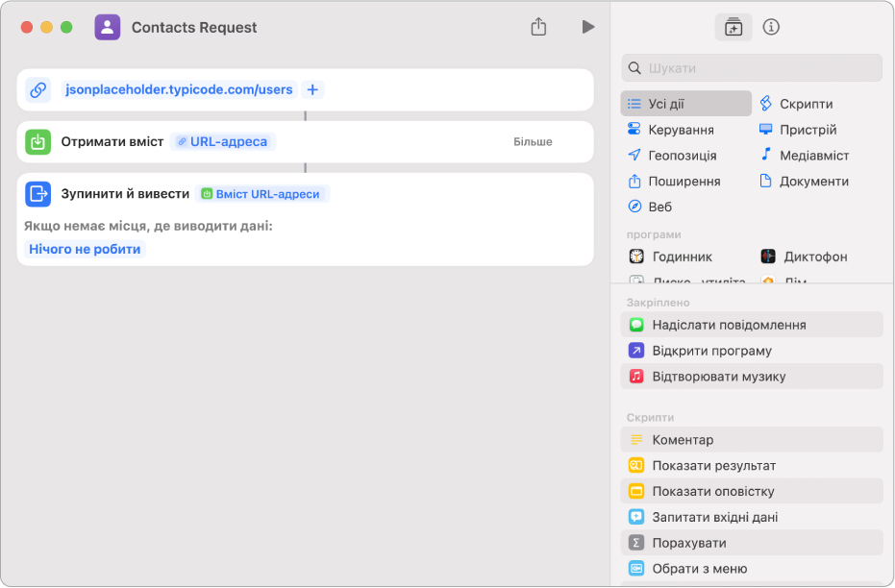Add the Показати оповістку action

pos(752,491)
